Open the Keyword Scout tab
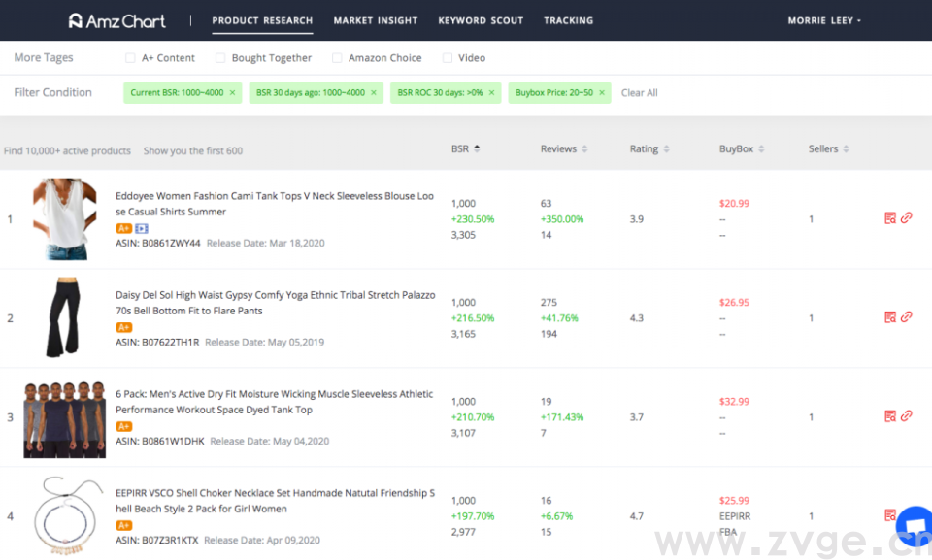 pos(481,20)
